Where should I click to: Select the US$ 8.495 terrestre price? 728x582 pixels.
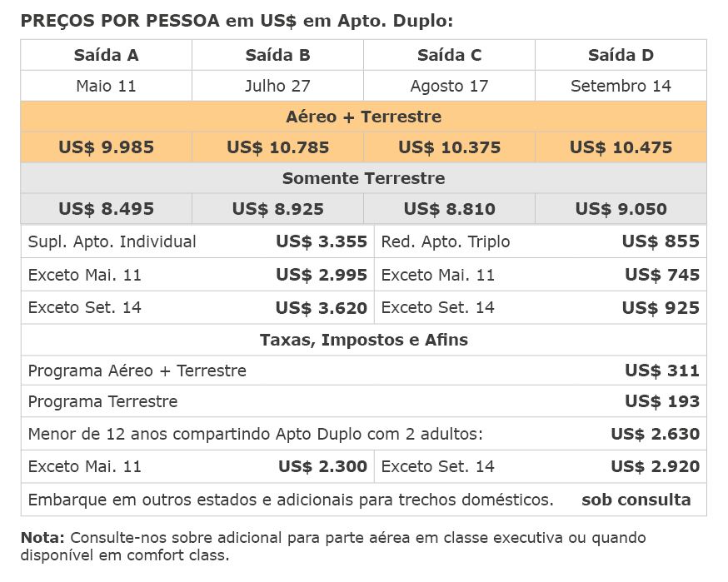[107, 209]
